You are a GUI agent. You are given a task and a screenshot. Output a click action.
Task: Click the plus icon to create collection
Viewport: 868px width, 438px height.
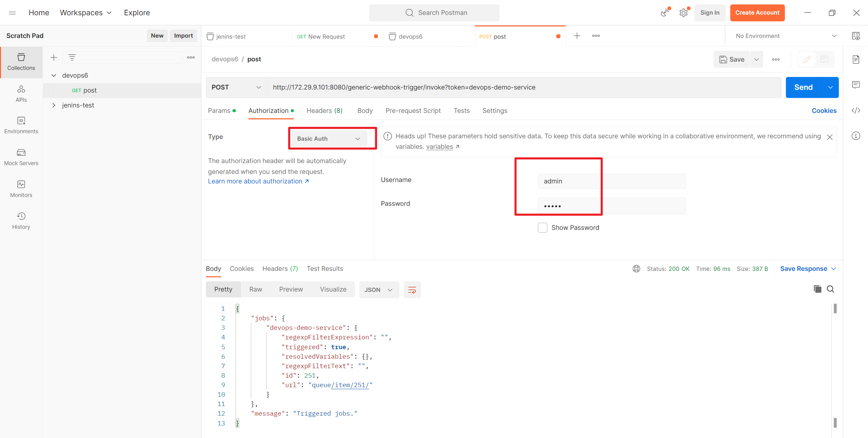click(54, 58)
